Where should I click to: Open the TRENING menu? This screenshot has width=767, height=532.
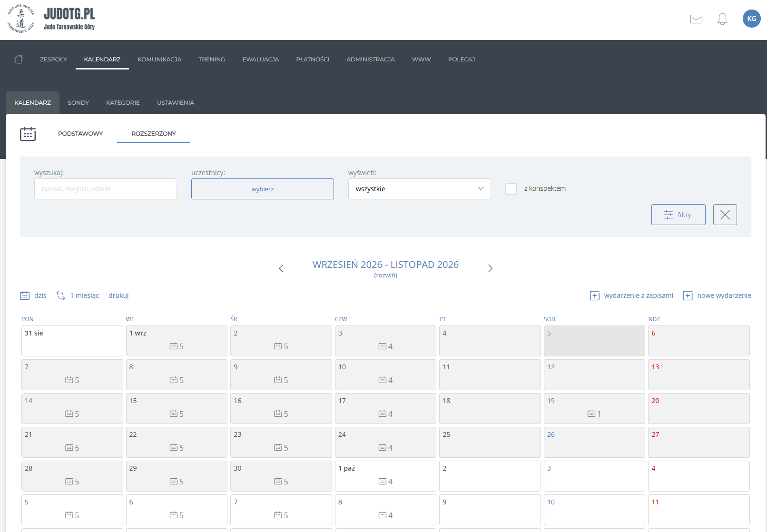pos(212,59)
